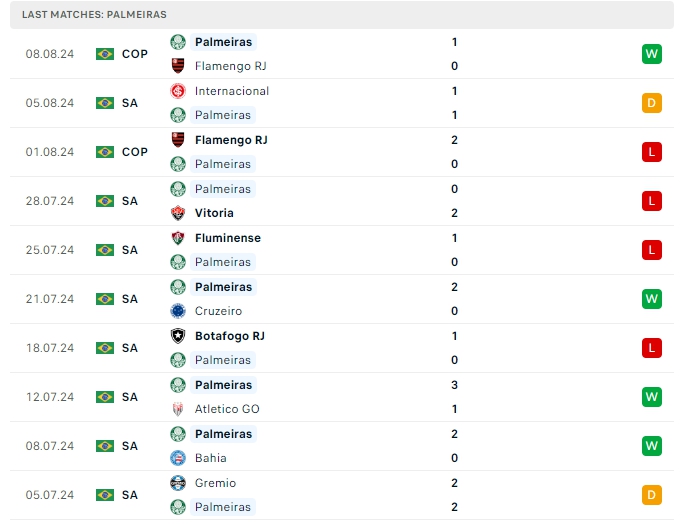The height and width of the screenshot is (524, 685).
Task: Click the Bahia club crest icon
Action: [x=178, y=458]
